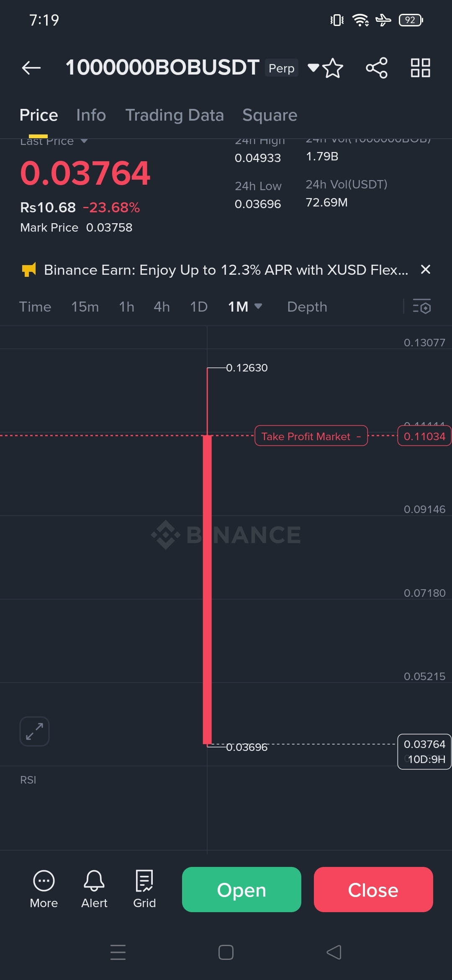Image resolution: width=452 pixels, height=980 pixels.
Task: Tap the red Close button
Action: pyautogui.click(x=373, y=890)
